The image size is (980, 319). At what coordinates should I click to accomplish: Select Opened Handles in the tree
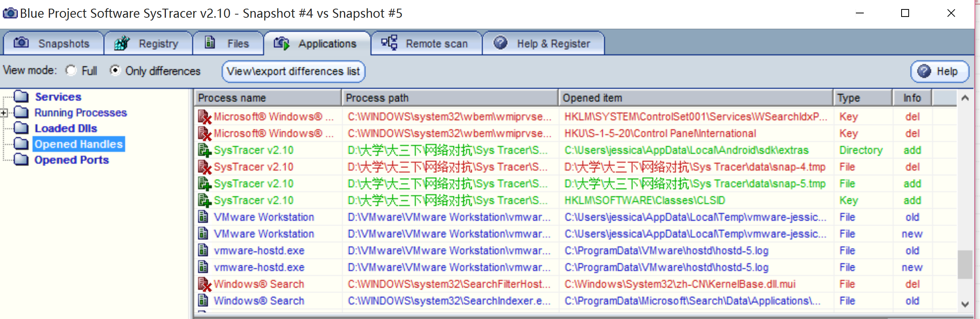[79, 144]
